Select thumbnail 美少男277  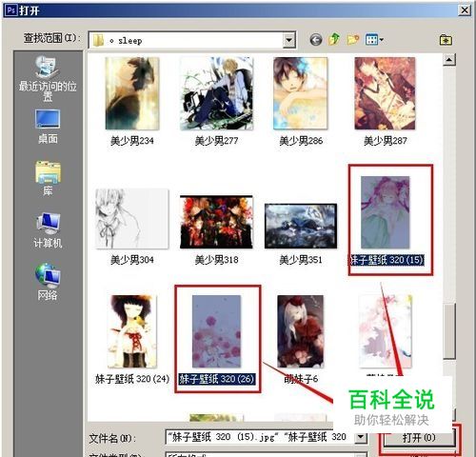[x=216, y=93]
